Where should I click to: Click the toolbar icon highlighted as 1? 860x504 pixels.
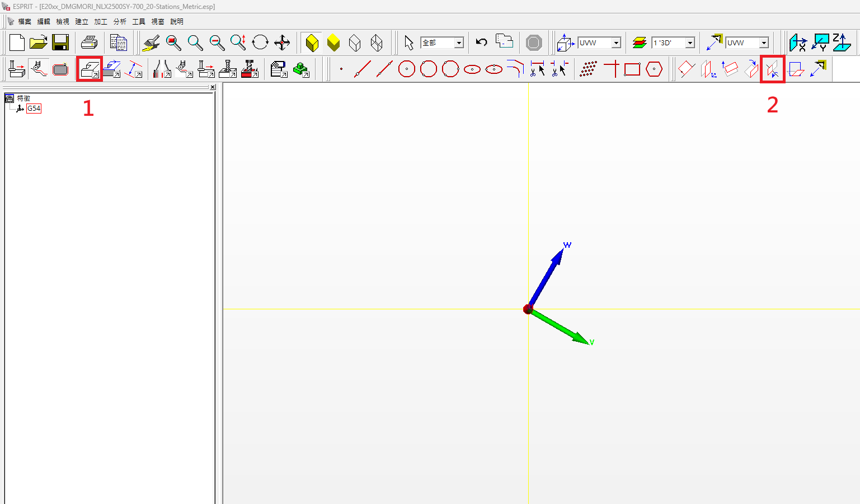(x=90, y=69)
